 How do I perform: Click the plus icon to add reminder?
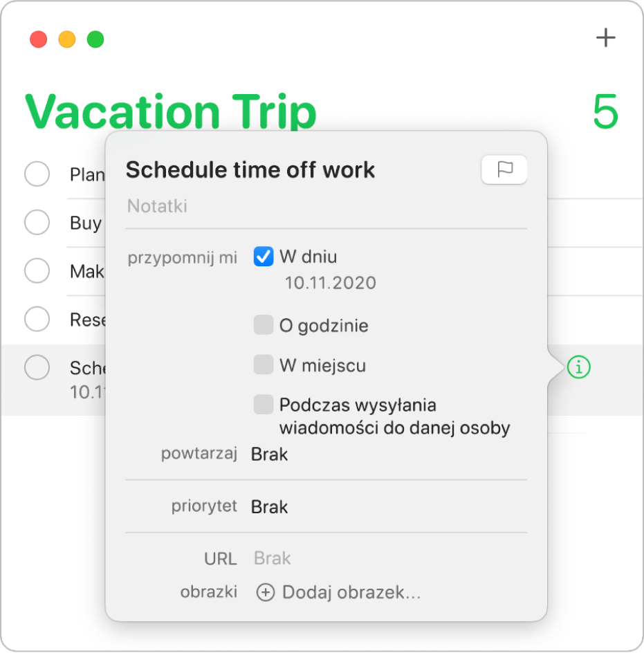605,38
